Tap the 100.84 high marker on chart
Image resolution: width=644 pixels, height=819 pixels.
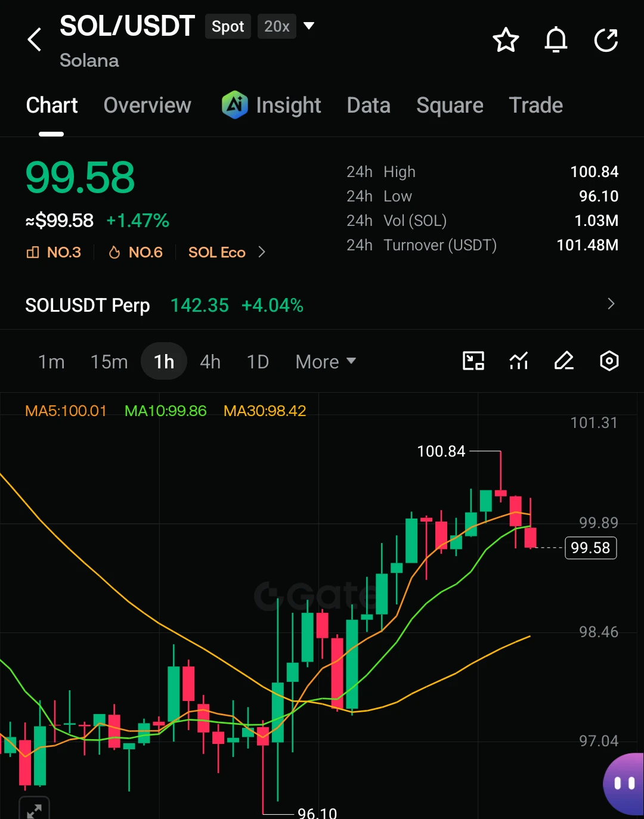tap(441, 451)
